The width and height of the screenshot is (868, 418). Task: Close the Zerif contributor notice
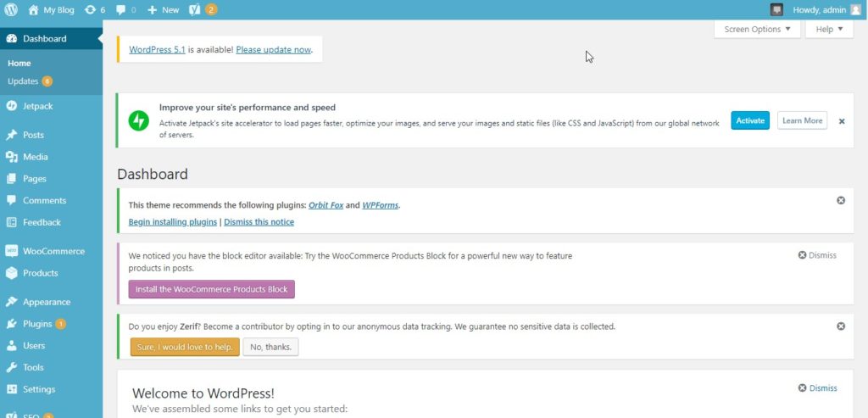841,326
